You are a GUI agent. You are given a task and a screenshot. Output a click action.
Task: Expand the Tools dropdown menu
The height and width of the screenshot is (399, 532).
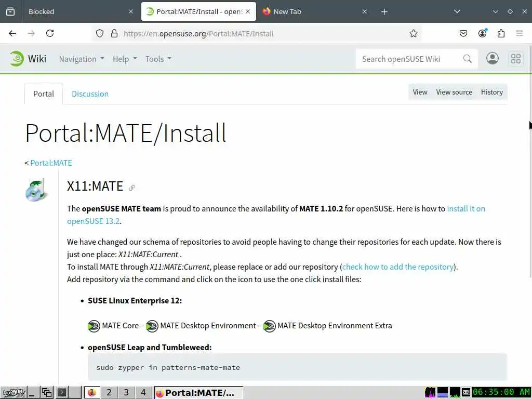coord(158,59)
